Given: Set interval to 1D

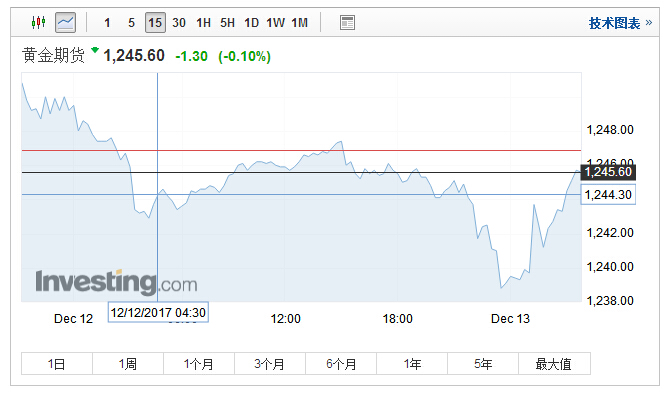Looking at the screenshot, I should (x=252, y=23).
